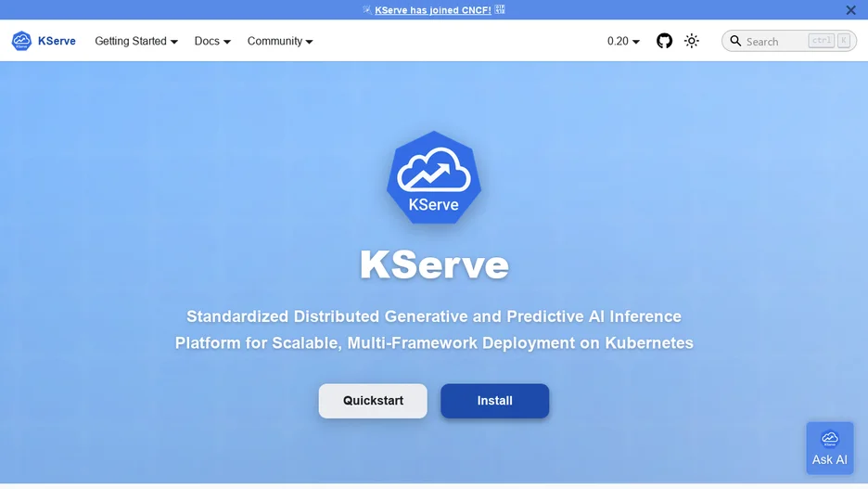This screenshot has height=489, width=868.
Task: Expand the Community dropdown menu
Action: coord(280,41)
